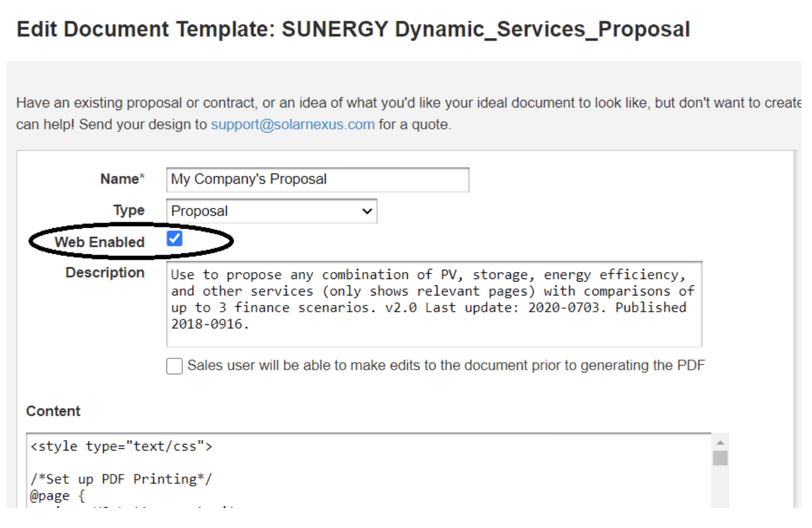
Task: Uncheck the Web Enabled checkbox
Action: (175, 239)
